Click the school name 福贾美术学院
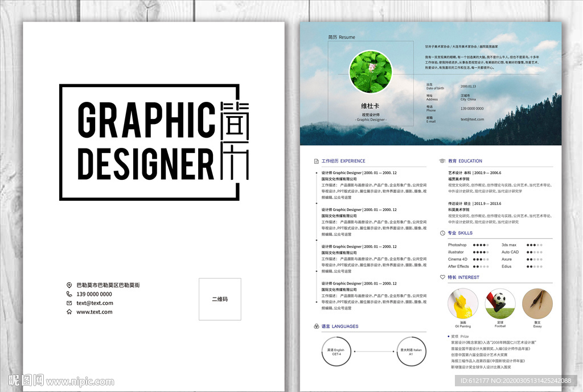 [x=458, y=179]
